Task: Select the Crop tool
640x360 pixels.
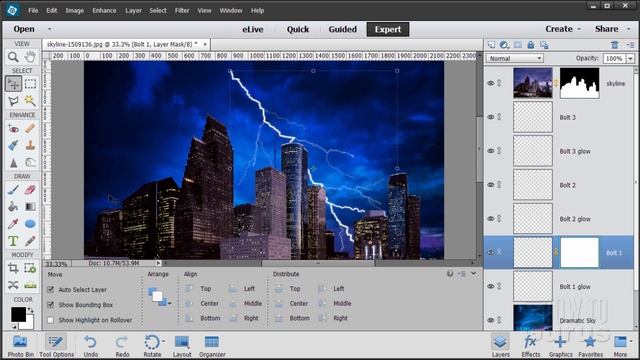Action: (x=13, y=268)
